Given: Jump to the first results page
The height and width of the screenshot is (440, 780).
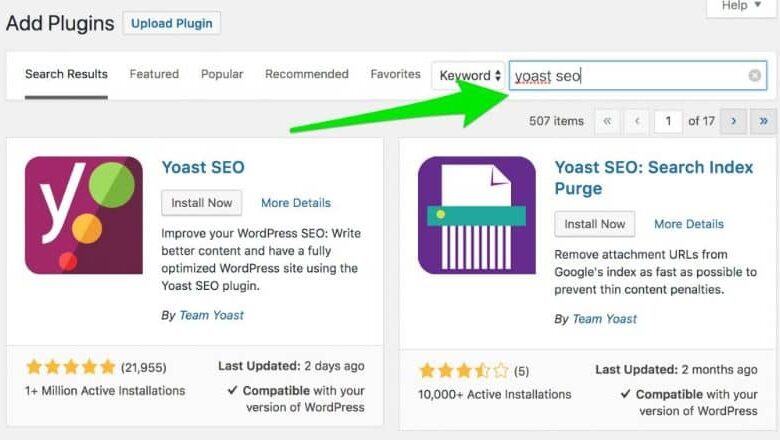Looking at the screenshot, I should point(606,121).
